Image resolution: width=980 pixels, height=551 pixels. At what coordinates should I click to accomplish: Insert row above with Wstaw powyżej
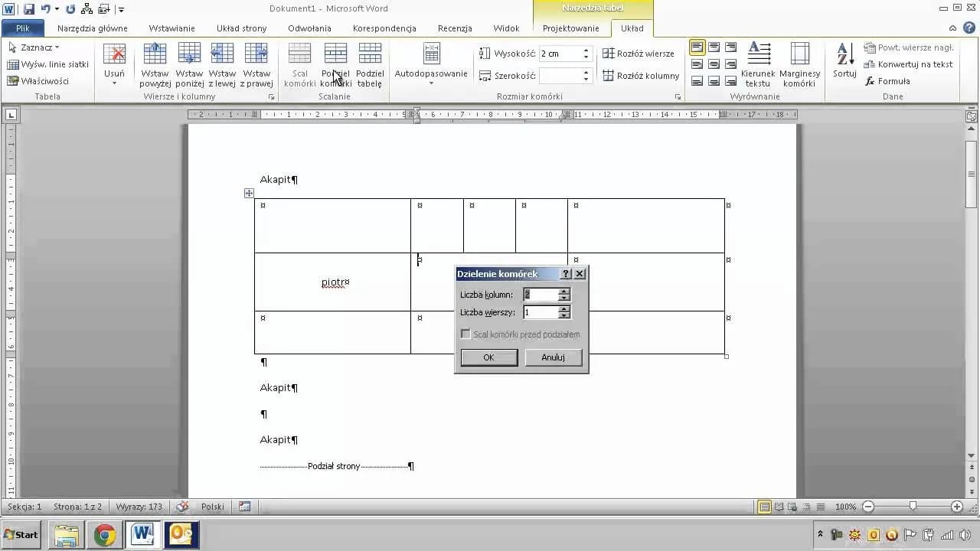[x=155, y=54]
